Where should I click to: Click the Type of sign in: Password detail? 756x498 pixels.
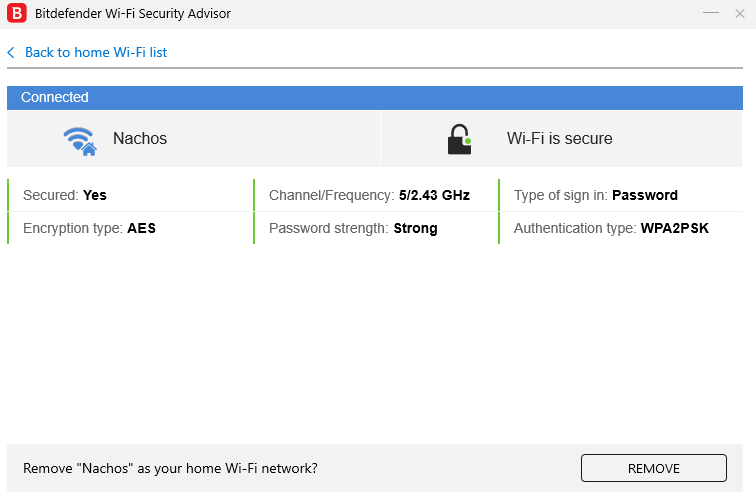pyautogui.click(x=595, y=195)
